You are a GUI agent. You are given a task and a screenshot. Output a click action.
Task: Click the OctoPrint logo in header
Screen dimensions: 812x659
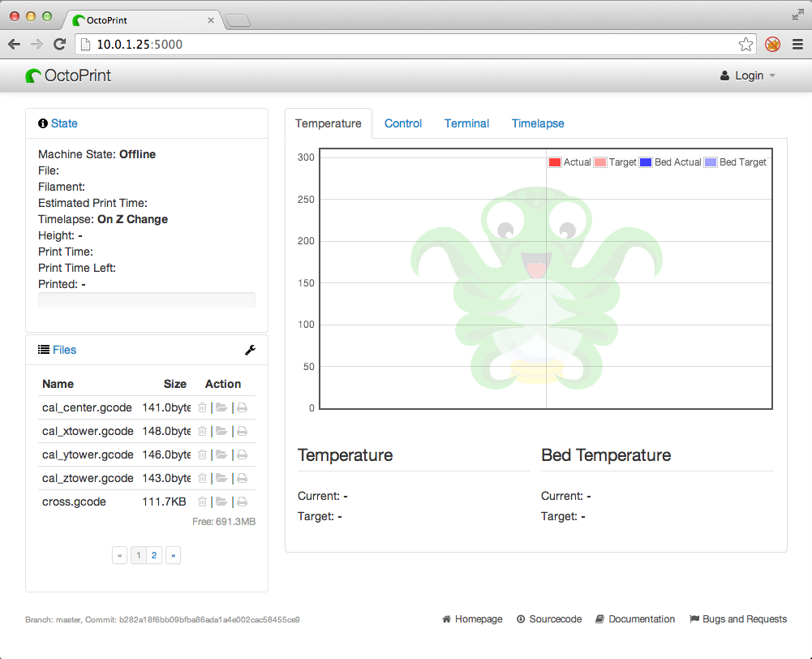coord(68,75)
